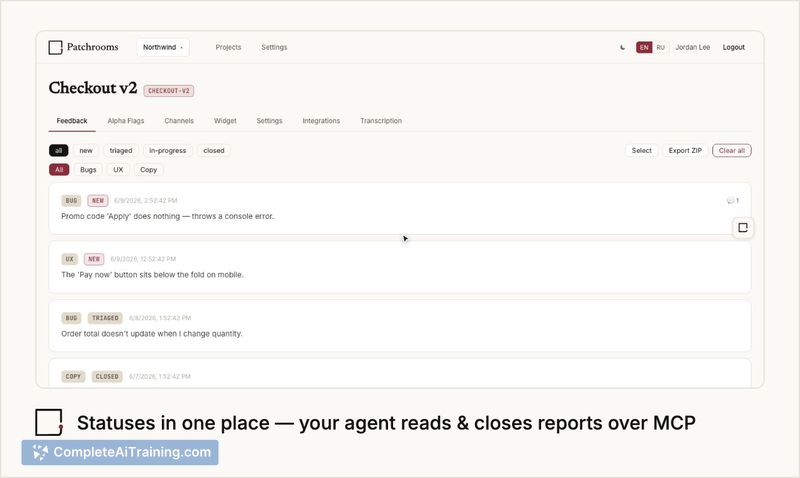This screenshot has width=800, height=478.
Task: Switch language to RU
Action: click(660, 47)
